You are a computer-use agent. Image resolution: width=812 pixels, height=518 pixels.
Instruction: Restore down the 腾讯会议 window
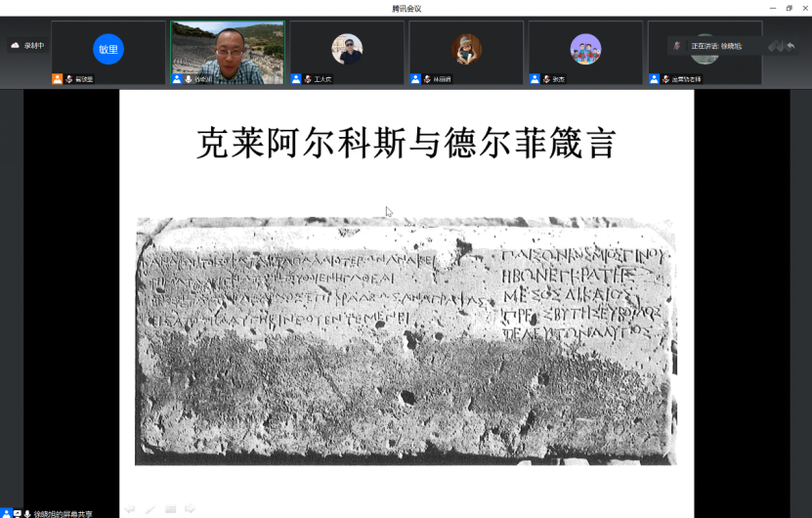(x=789, y=8)
